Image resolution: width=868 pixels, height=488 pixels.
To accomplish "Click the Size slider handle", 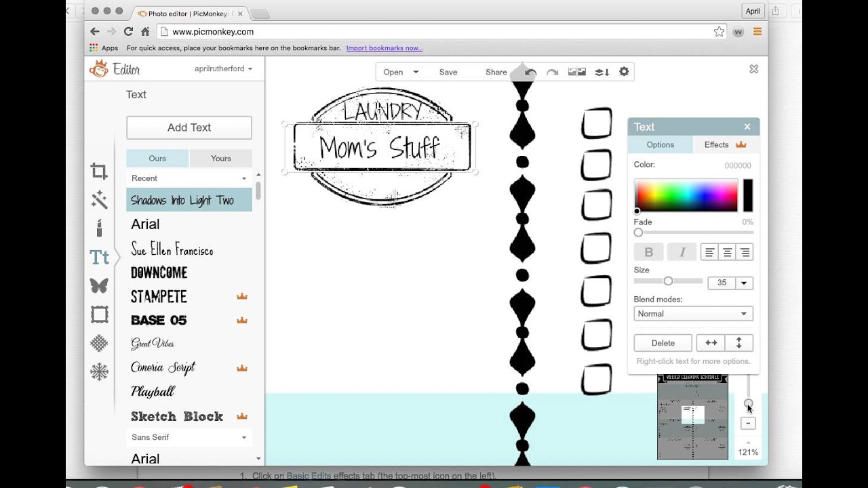I will pos(668,281).
